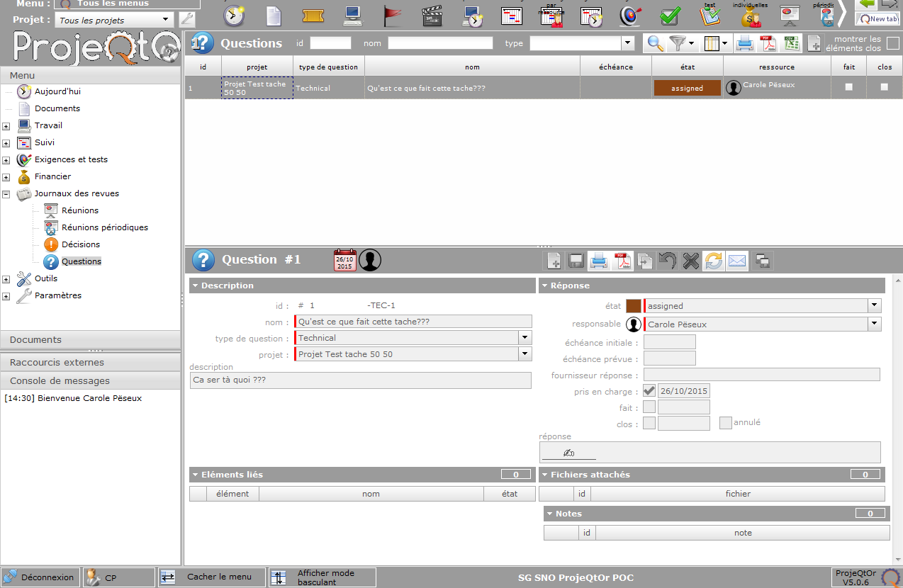
Task: Open the ticket icon in top toolbar
Action: (x=313, y=16)
